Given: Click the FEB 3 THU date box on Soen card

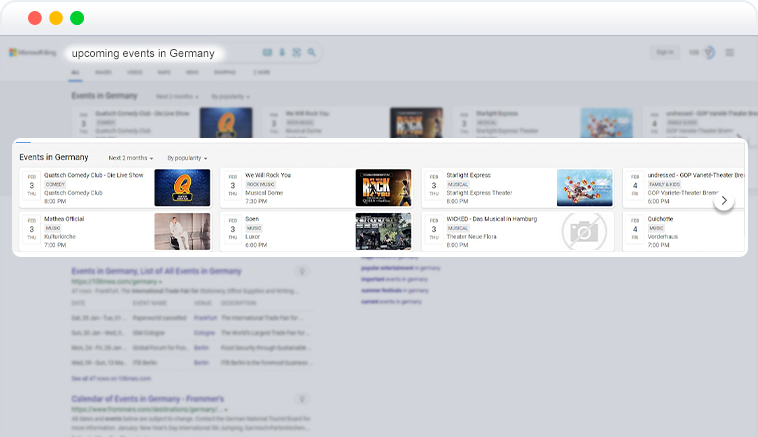Looking at the screenshot, I should click(233, 229).
